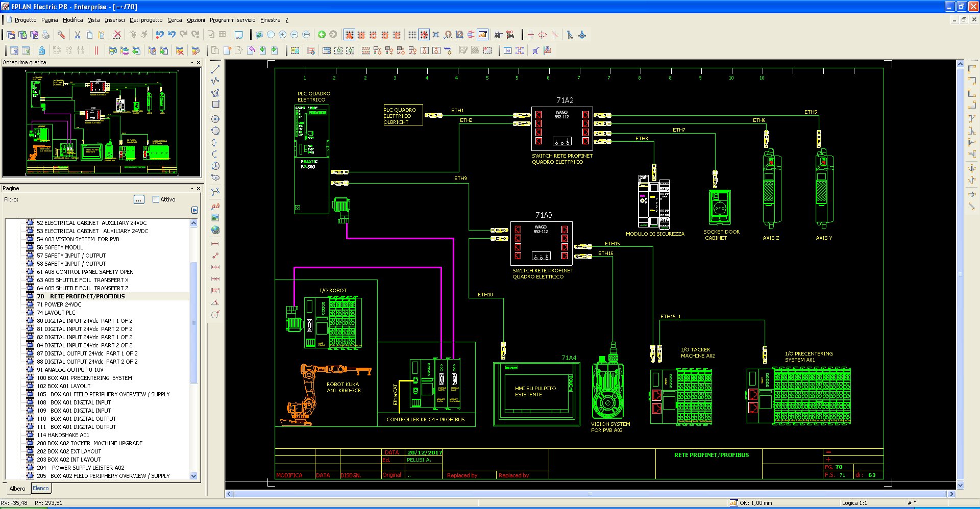Click the binoculars Find icon
The height and width of the screenshot is (509, 980).
498,35
